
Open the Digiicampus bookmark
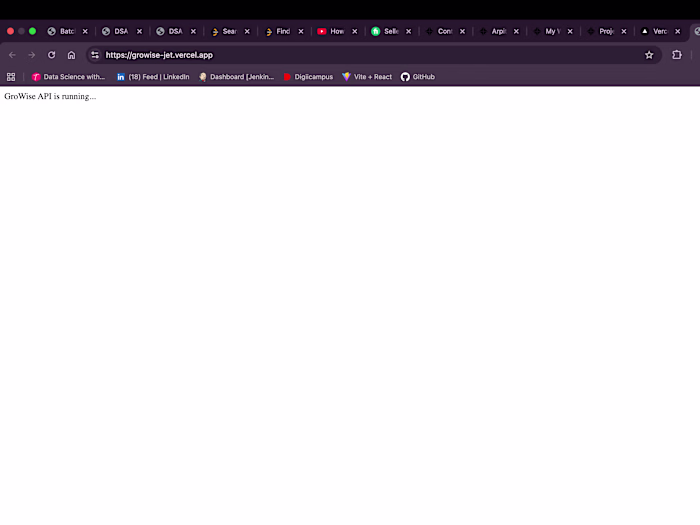[x=308, y=77]
